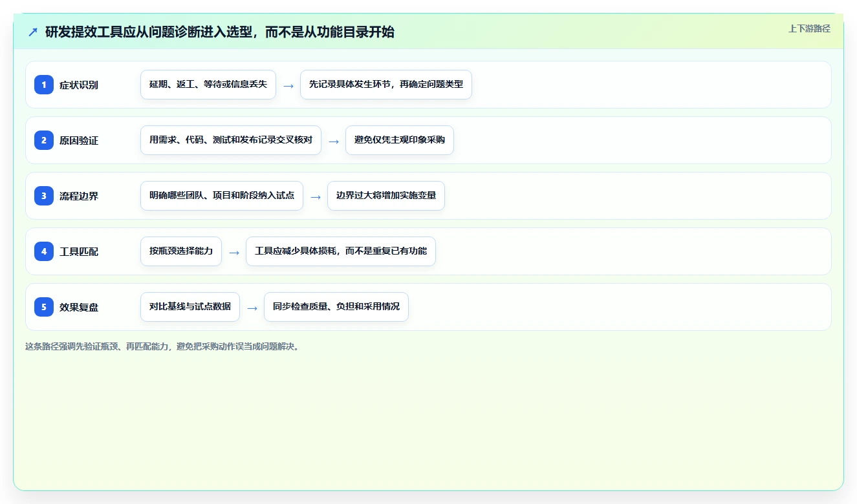Click the arrow in the 原因验证 row
Viewport: 857px width, 504px height.
click(334, 141)
